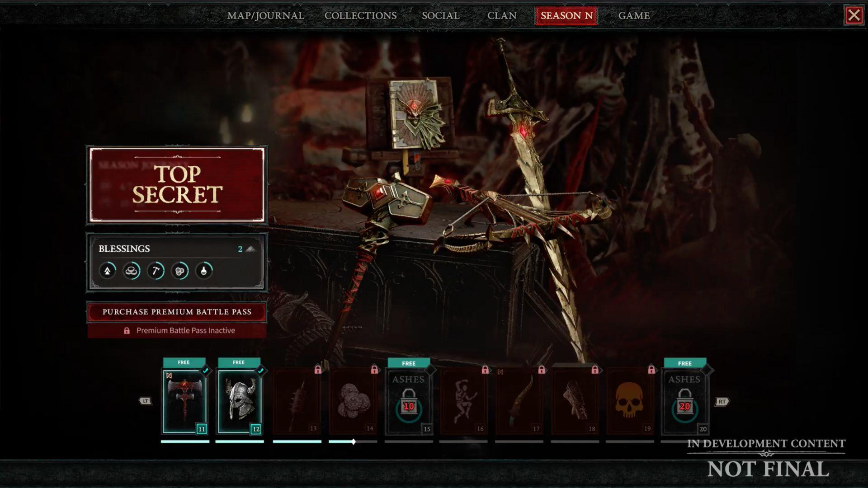Click the potion/flask blessing icon
The width and height of the screenshot is (868, 488).
(204, 271)
